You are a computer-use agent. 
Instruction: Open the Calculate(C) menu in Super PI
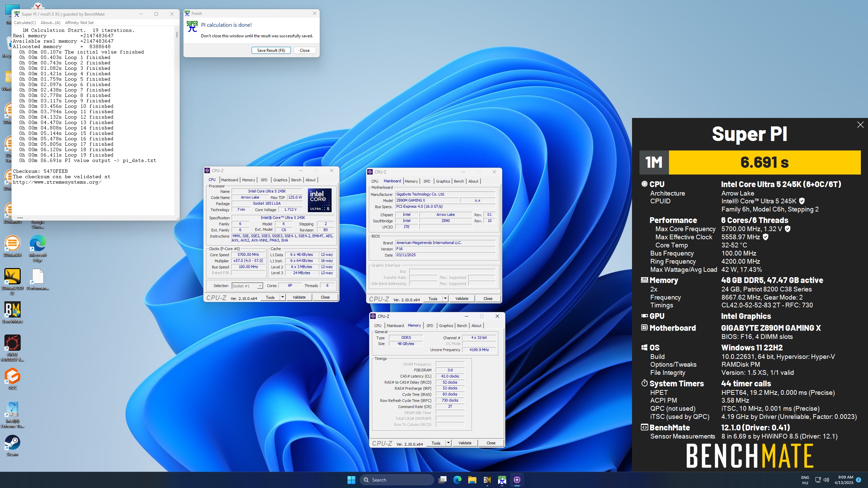25,23
